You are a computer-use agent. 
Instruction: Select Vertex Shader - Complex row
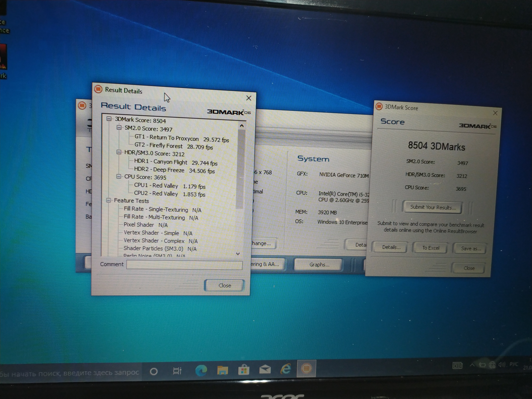pyautogui.click(x=161, y=241)
